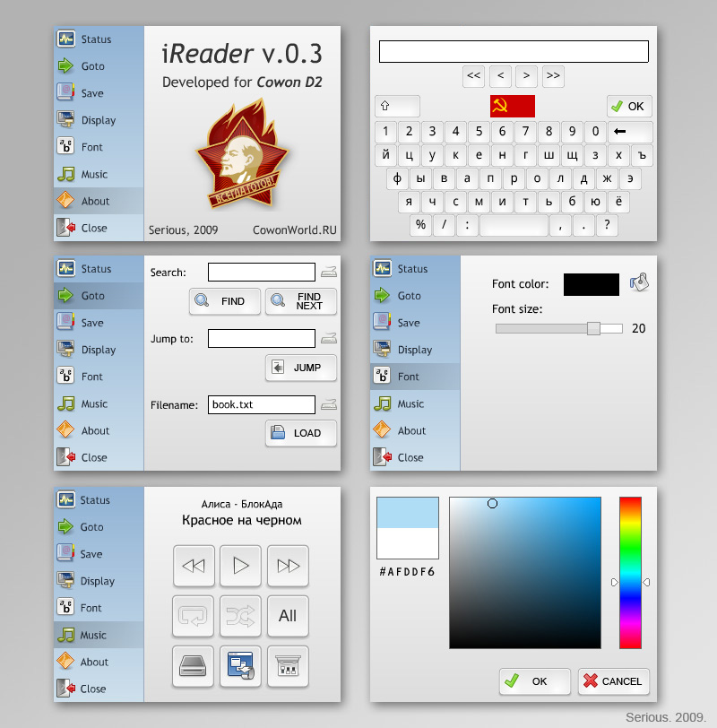
Task: Toggle the shuffle button
Action: (241, 616)
